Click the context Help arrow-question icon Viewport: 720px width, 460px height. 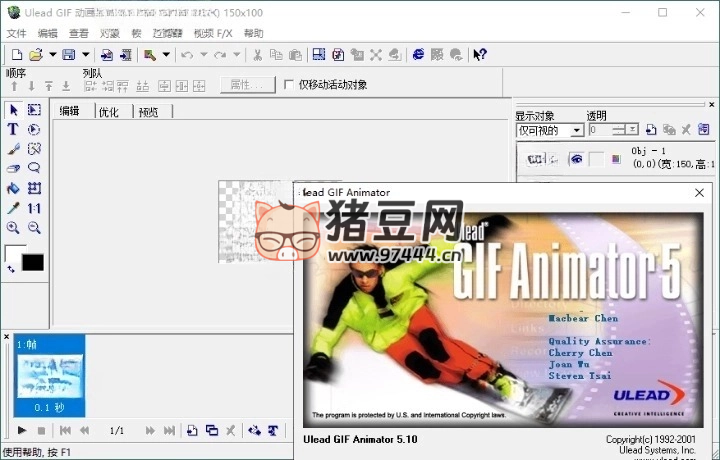click(x=480, y=55)
